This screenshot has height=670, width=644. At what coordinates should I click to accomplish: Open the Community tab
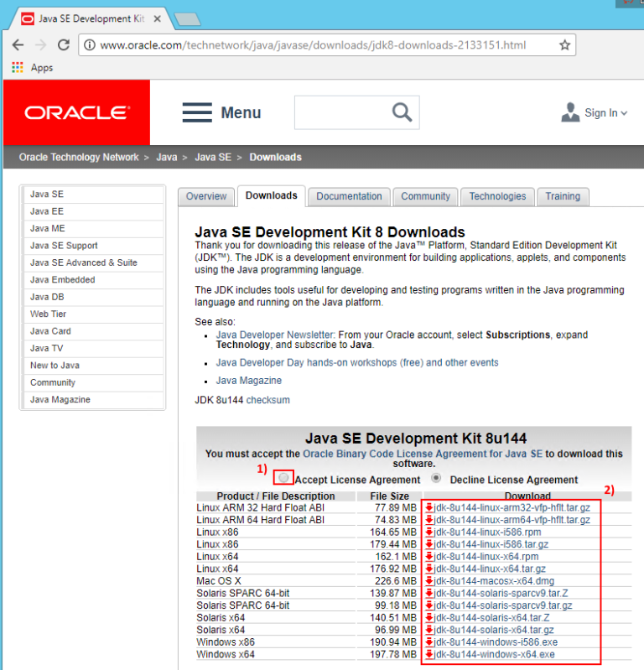tap(425, 196)
